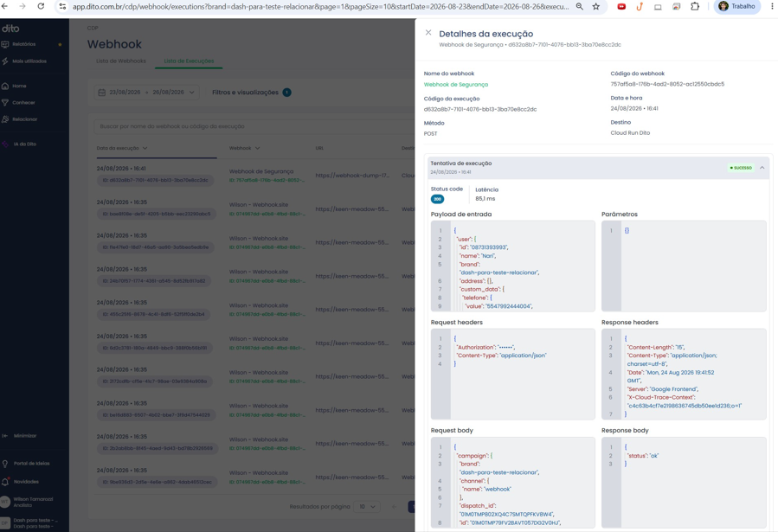Viewport: 778px width, 532px height.
Task: Click the Request headers code box
Action: [x=512, y=375]
